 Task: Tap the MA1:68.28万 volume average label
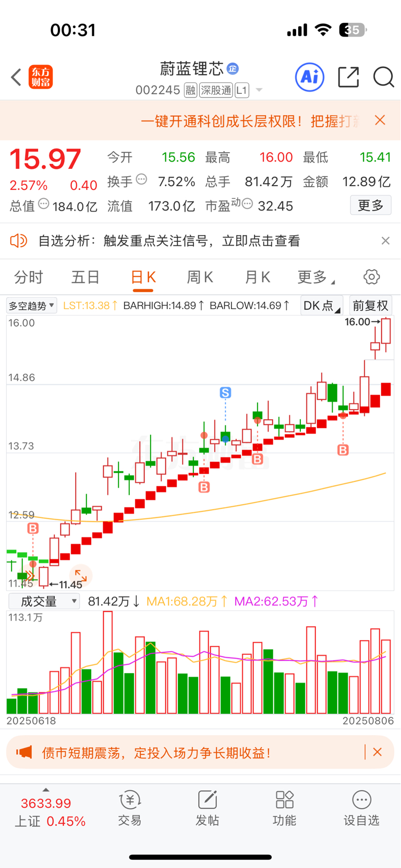click(187, 601)
